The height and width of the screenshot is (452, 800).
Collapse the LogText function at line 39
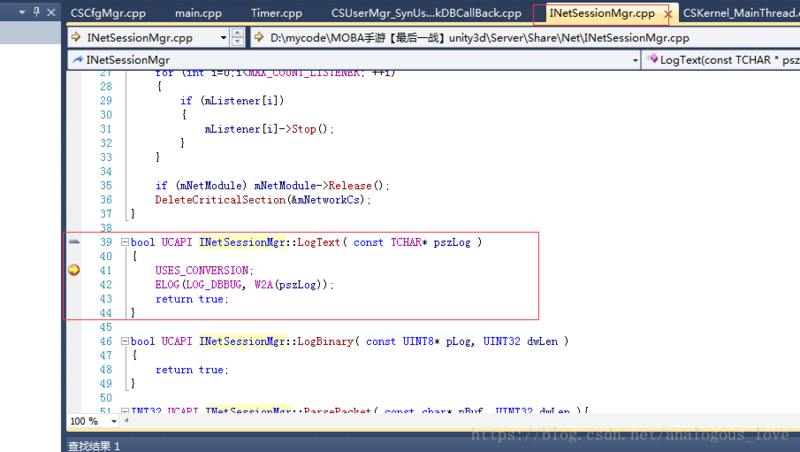pos(124,242)
